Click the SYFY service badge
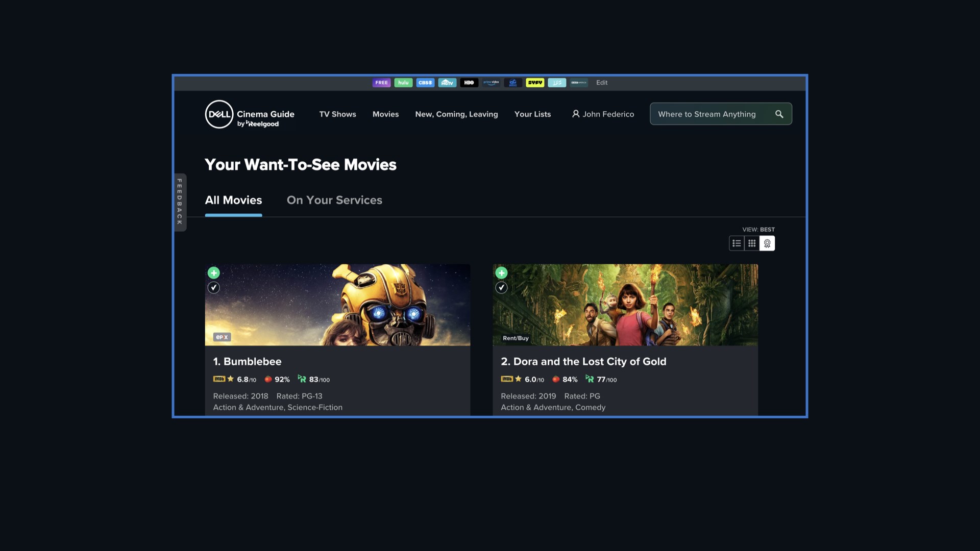The image size is (980, 551). pyautogui.click(x=535, y=83)
